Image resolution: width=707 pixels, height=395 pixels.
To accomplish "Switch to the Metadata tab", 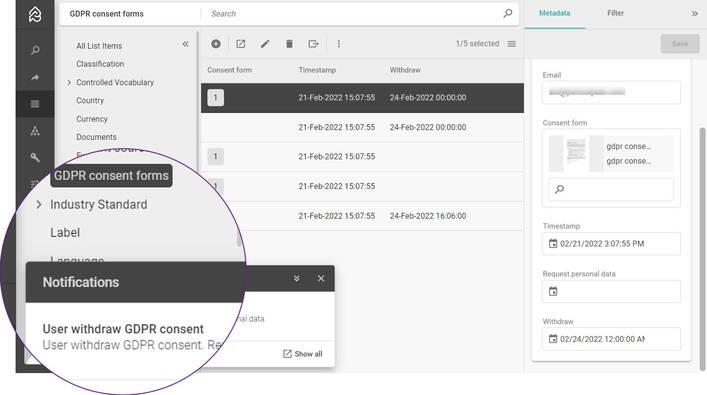I will [x=555, y=14].
